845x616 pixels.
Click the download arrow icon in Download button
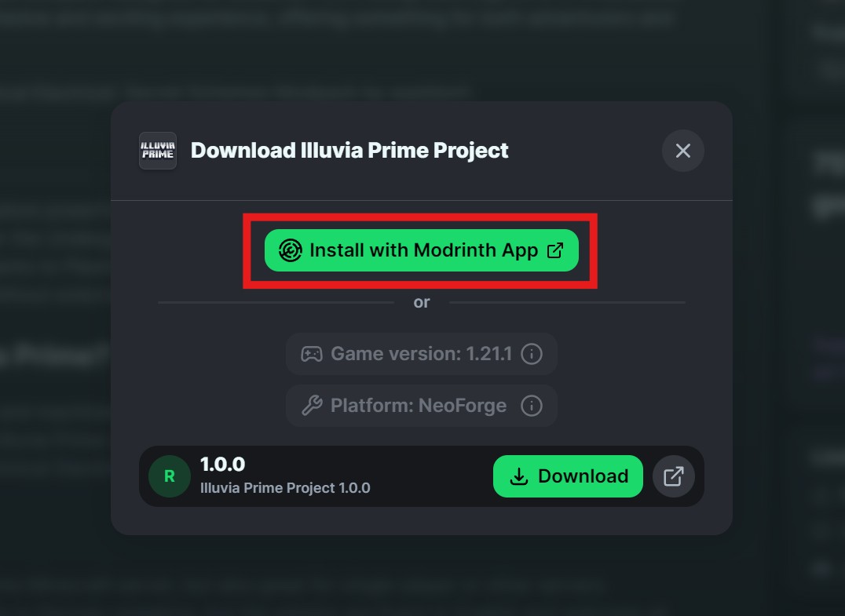[518, 476]
